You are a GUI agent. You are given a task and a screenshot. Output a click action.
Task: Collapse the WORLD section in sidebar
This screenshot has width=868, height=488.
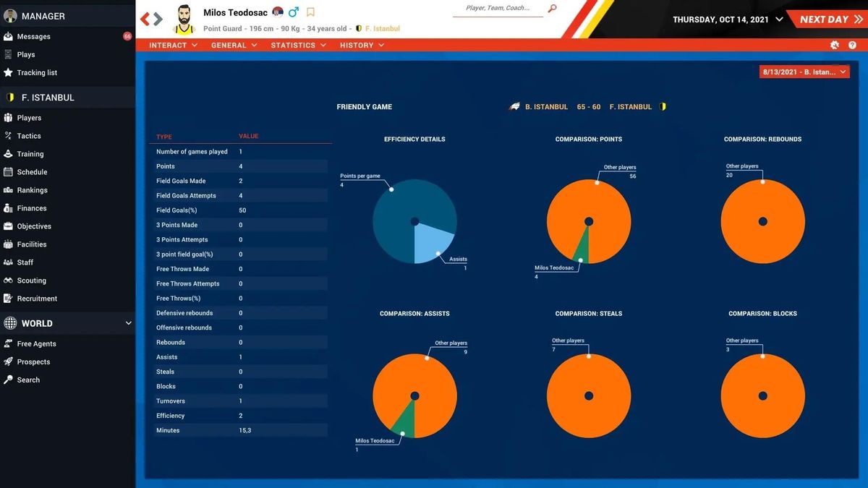point(129,323)
